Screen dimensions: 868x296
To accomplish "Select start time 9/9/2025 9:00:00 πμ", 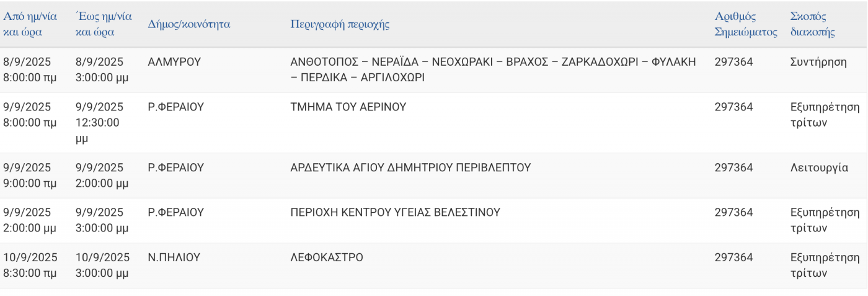I will (30, 175).
